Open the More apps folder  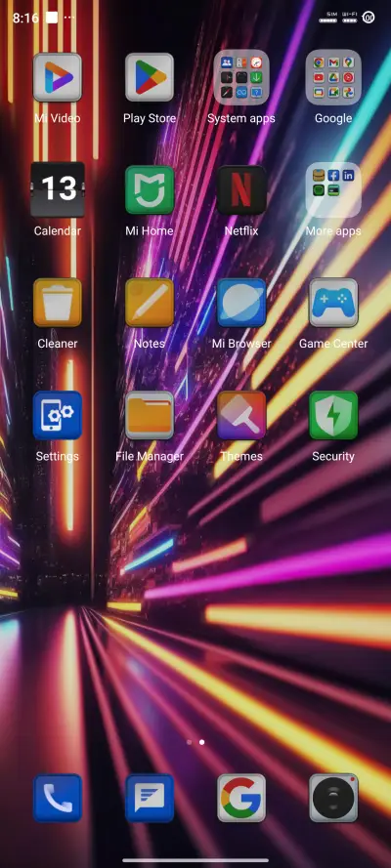tap(333, 189)
